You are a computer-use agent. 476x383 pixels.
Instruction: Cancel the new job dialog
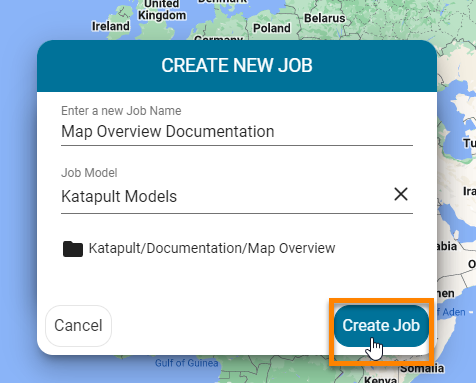[x=78, y=326]
